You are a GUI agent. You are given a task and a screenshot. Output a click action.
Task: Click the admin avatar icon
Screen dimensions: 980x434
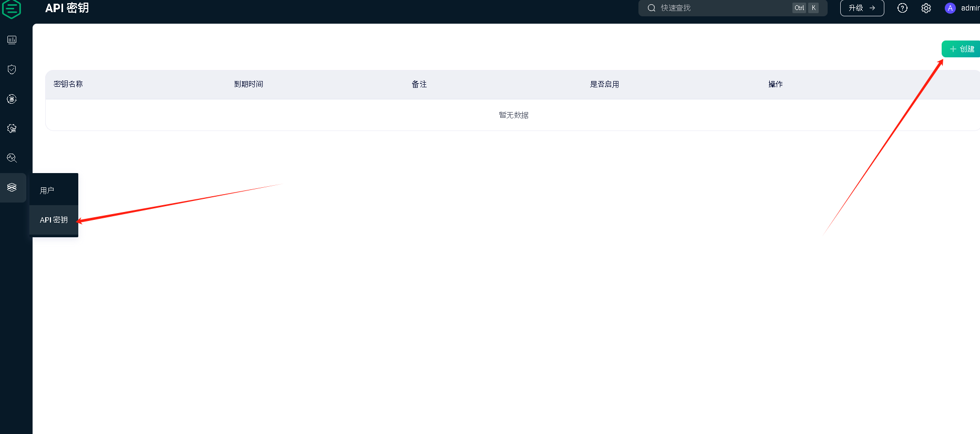950,8
